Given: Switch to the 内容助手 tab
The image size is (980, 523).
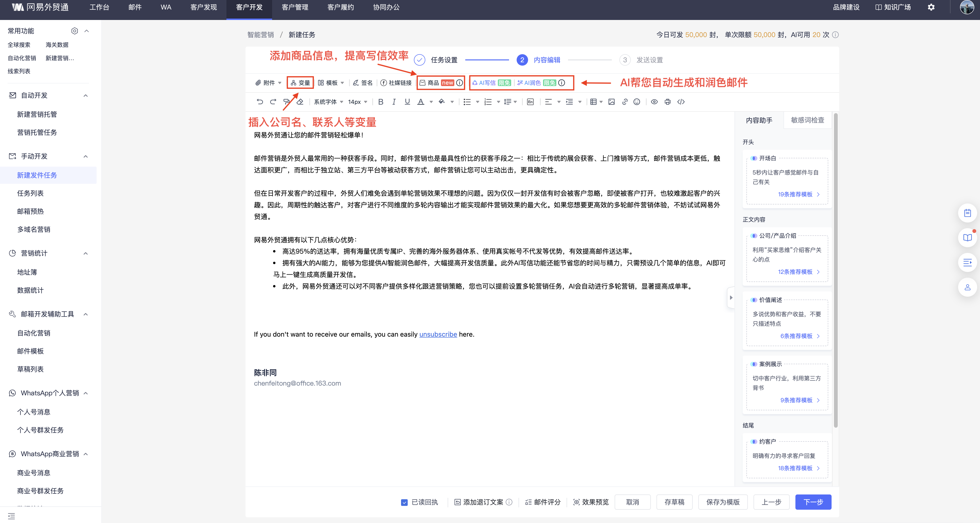Looking at the screenshot, I should click(x=759, y=120).
